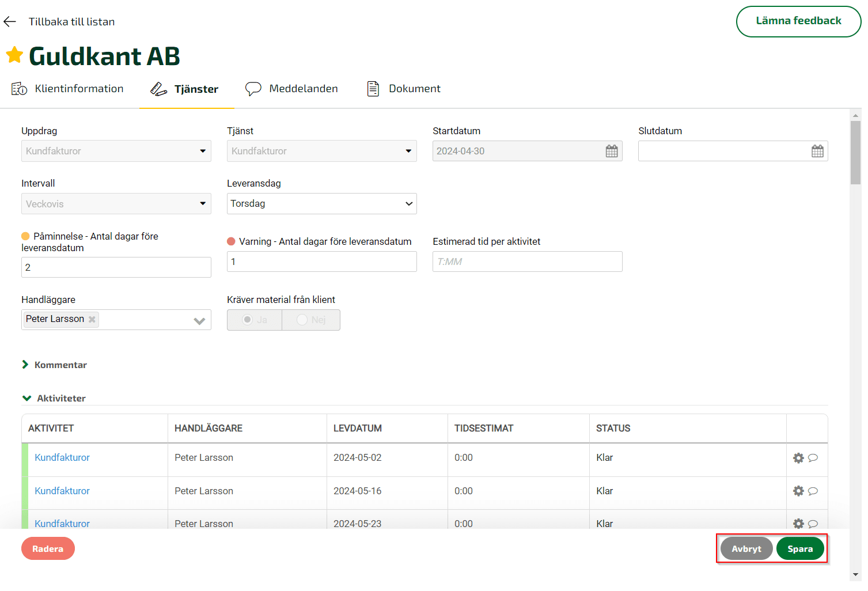Click the Radera button

pyautogui.click(x=48, y=548)
